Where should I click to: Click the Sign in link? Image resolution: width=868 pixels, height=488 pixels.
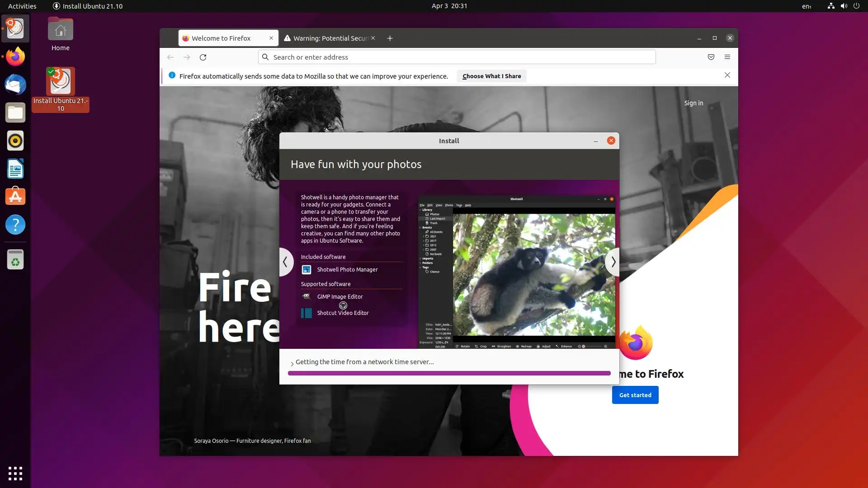pyautogui.click(x=693, y=103)
